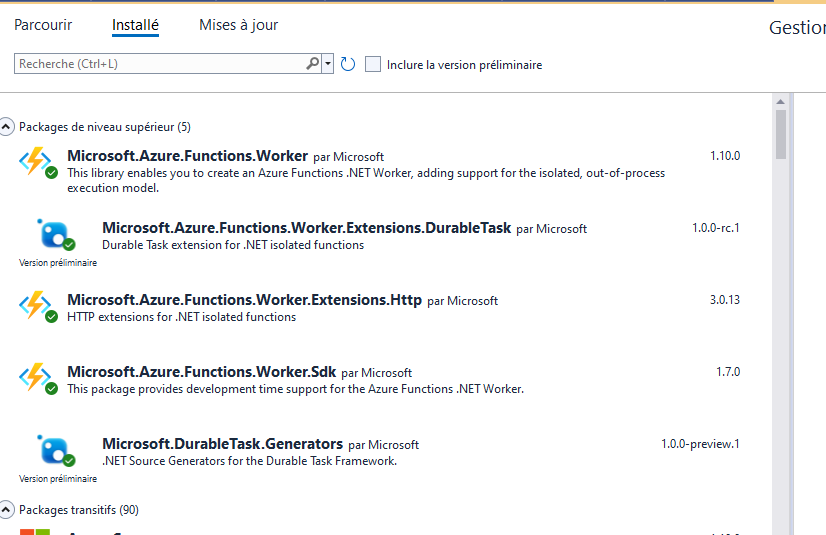Click Version préliminaire label under Extensions.DurableTask
826x535 pixels.
coord(58,263)
